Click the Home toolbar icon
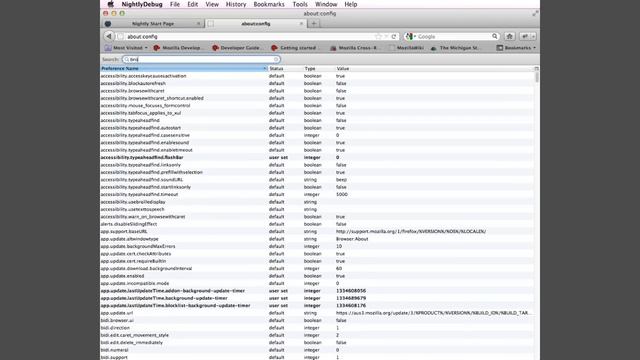Image resolution: width=640 pixels, height=360 pixels. 509,36
